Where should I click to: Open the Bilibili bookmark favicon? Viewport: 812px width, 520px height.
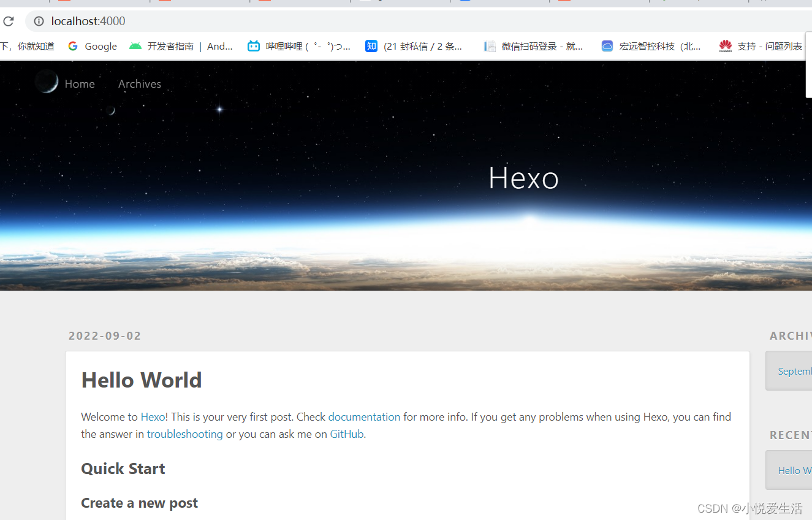tap(253, 45)
